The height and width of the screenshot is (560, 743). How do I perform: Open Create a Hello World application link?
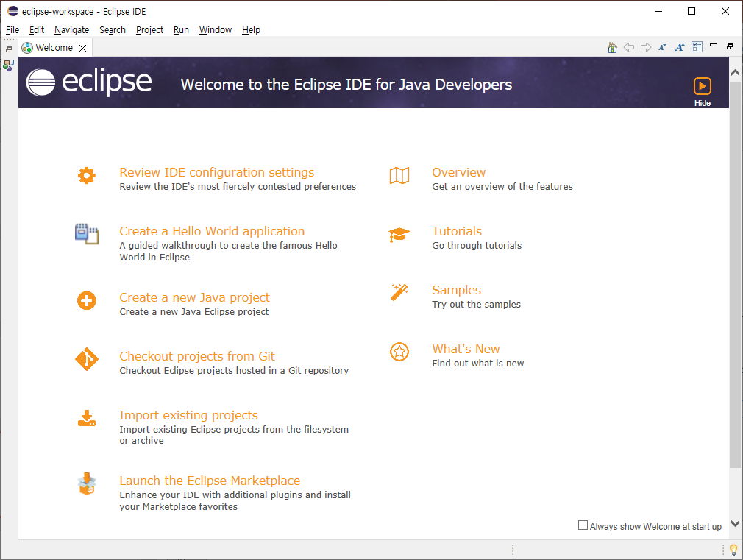click(x=212, y=231)
